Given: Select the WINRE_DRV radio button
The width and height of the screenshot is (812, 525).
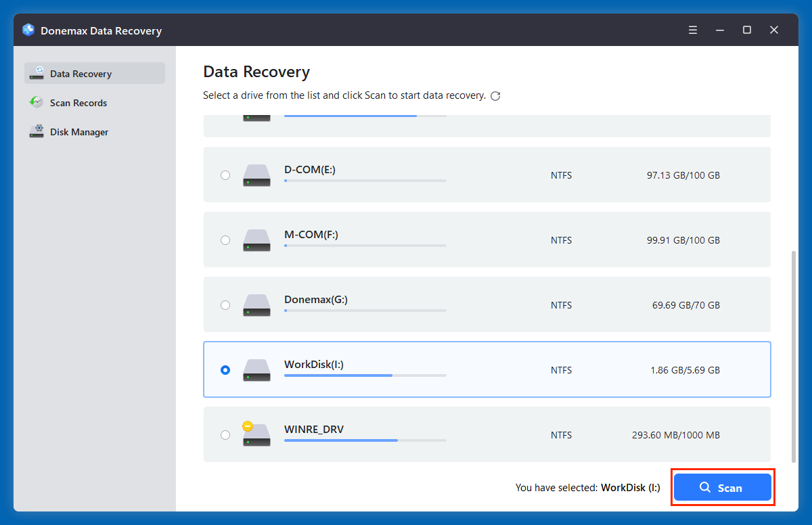Looking at the screenshot, I should tap(225, 434).
